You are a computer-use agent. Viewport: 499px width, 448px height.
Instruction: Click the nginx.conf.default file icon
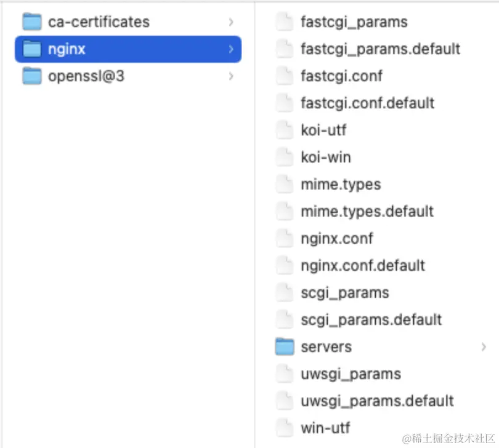click(285, 265)
